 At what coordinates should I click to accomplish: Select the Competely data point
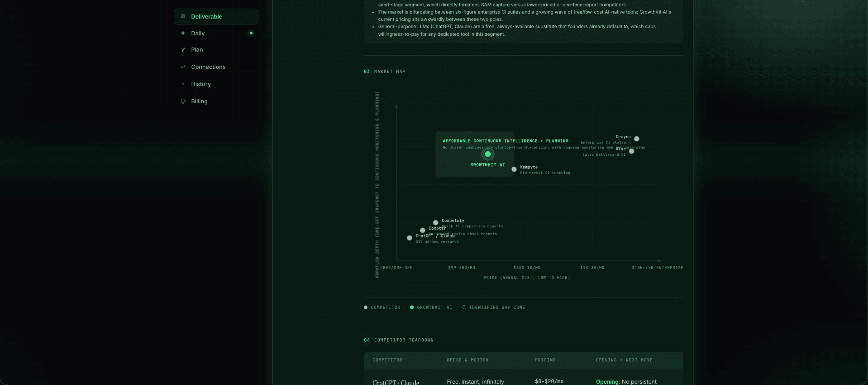click(x=435, y=222)
